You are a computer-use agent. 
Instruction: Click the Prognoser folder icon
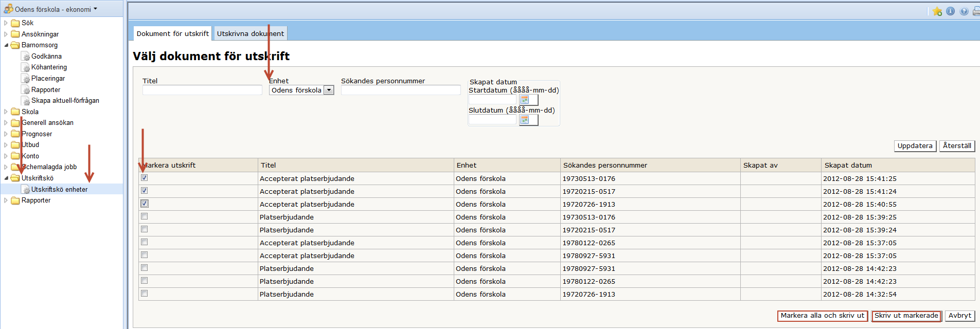click(x=15, y=134)
